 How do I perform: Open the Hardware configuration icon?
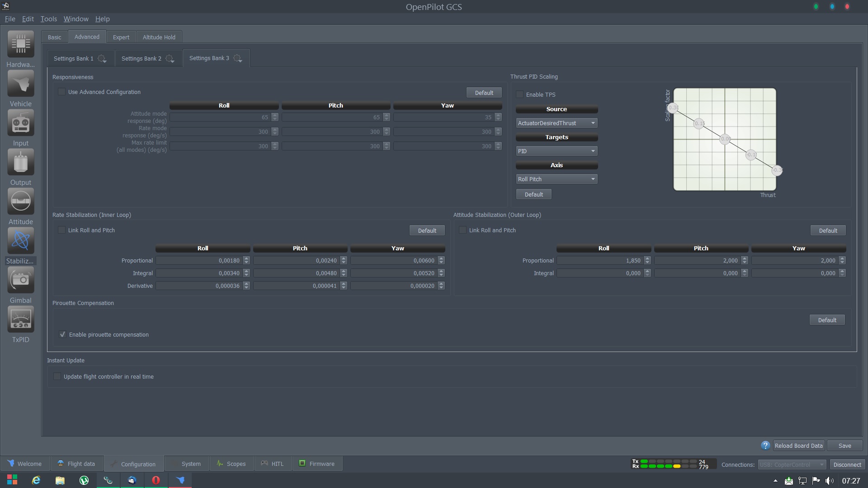(x=21, y=44)
